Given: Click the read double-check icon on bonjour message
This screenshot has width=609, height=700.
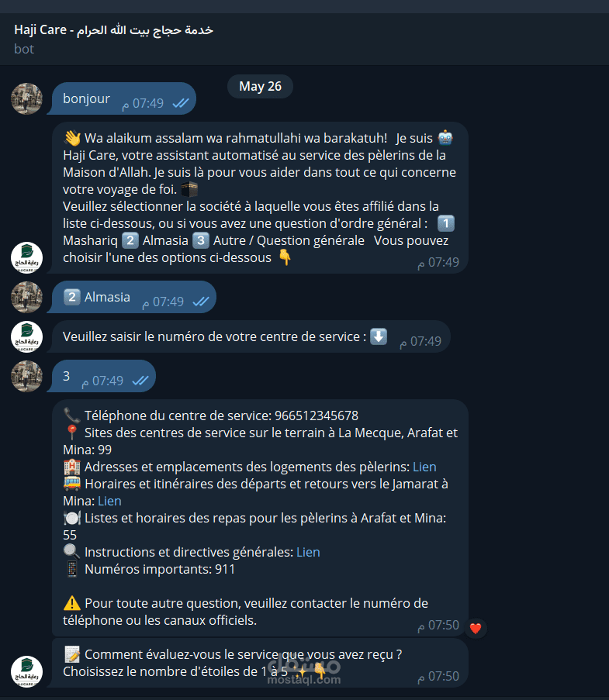Looking at the screenshot, I should 181,103.
